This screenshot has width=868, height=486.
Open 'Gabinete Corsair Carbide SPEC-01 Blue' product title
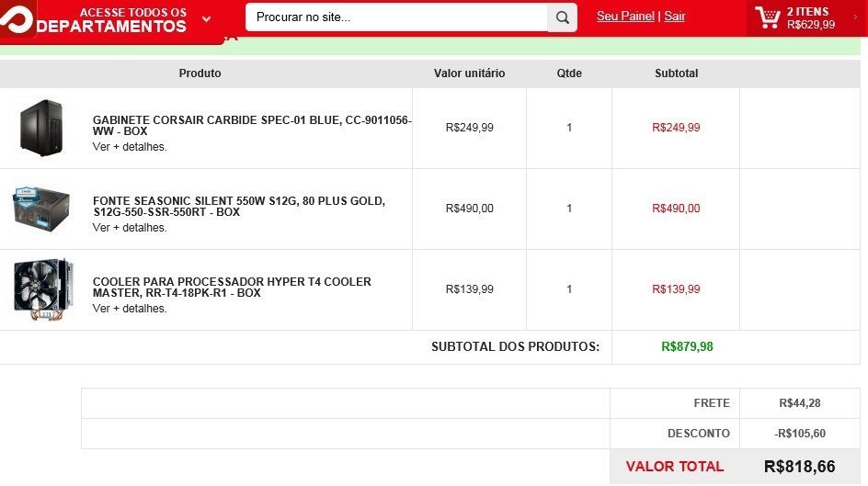252,126
